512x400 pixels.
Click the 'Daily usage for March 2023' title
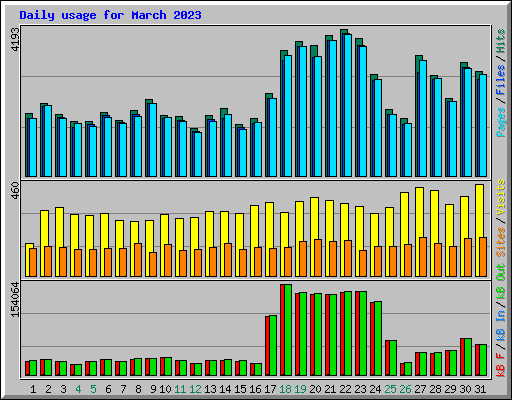point(110,15)
